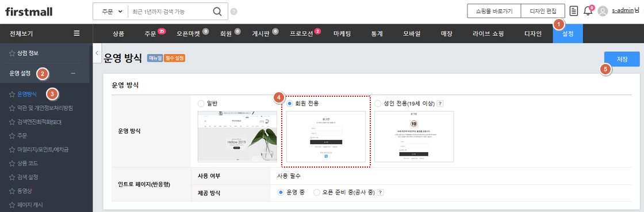Favorite star next to 상품 코드
This screenshot has width=644, height=212.
click(12, 163)
